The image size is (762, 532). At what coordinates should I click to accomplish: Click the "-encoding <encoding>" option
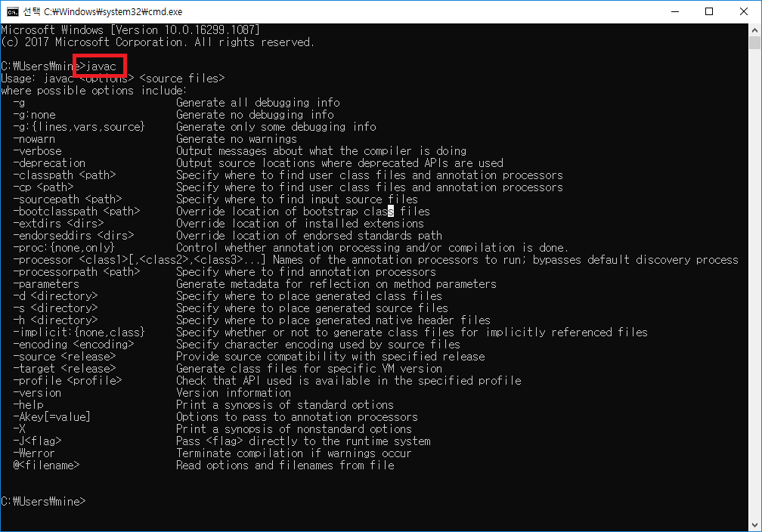pos(73,345)
